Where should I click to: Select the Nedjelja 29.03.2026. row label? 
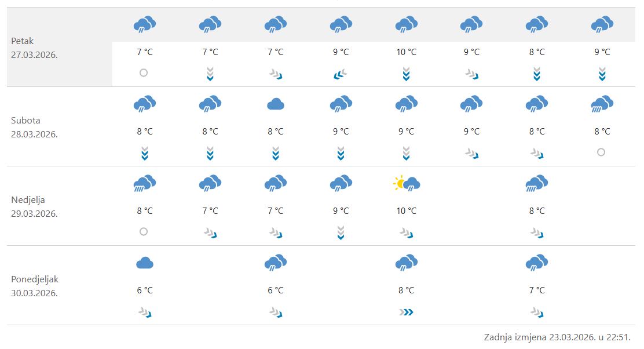point(35,206)
